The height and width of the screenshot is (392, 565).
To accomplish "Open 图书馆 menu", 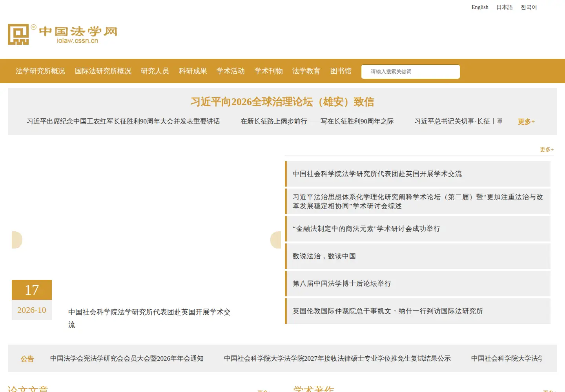I will (341, 71).
